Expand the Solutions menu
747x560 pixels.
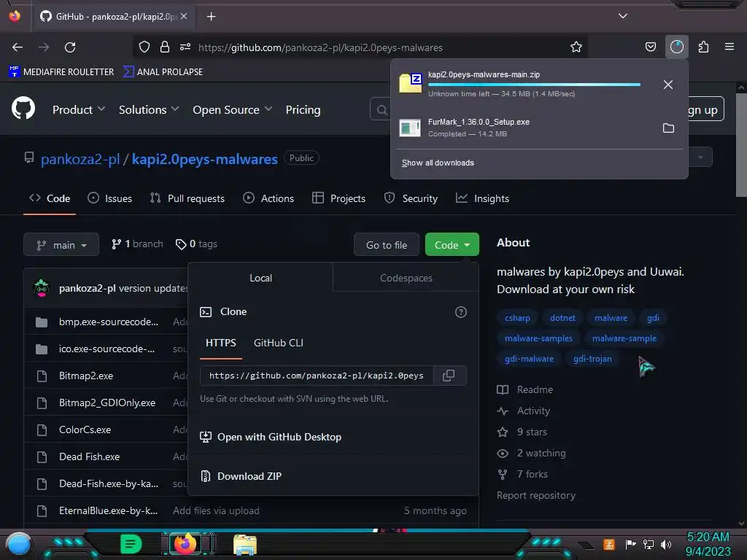(x=149, y=109)
